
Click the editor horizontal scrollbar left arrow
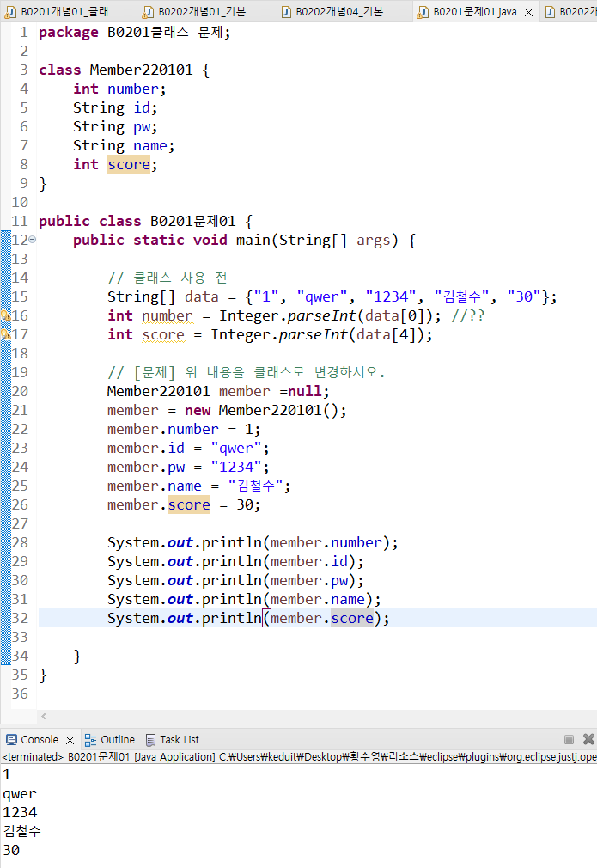pyautogui.click(x=44, y=717)
